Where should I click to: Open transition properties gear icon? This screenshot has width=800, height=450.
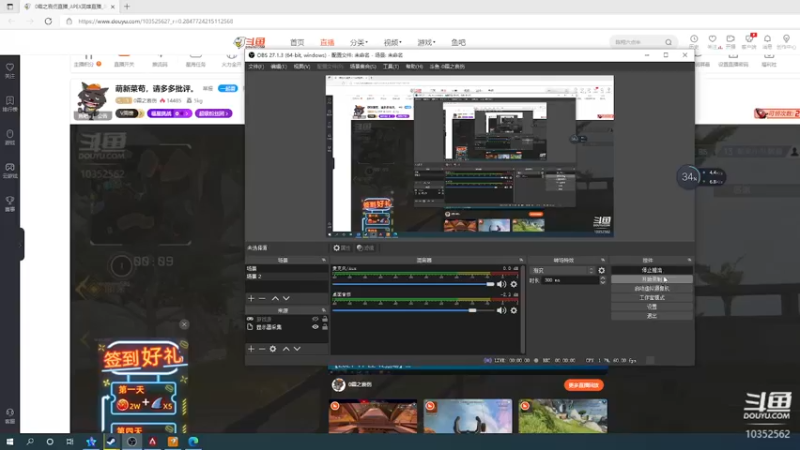pos(602,270)
